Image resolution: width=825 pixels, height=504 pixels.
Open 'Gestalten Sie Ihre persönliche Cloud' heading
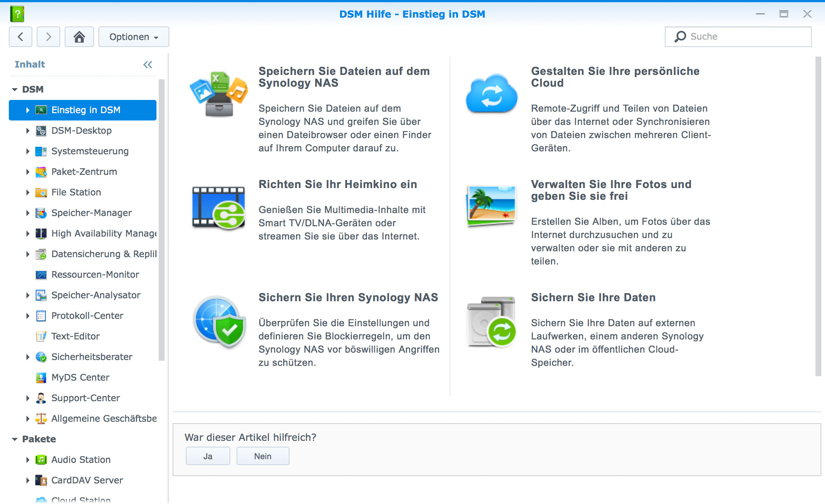615,77
